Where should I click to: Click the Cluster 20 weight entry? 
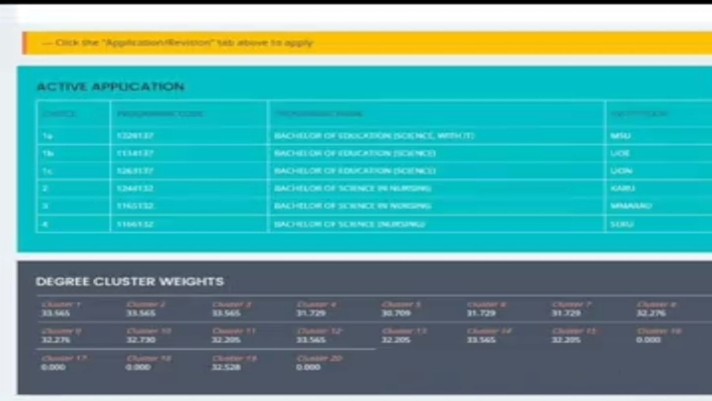pyautogui.click(x=311, y=363)
